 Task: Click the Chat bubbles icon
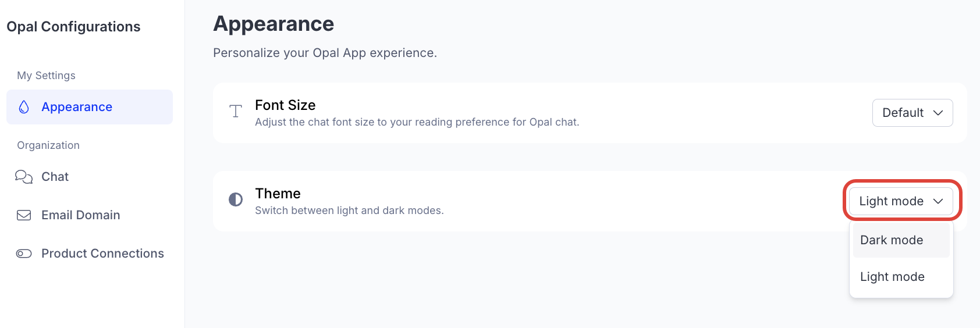pyautogui.click(x=24, y=177)
